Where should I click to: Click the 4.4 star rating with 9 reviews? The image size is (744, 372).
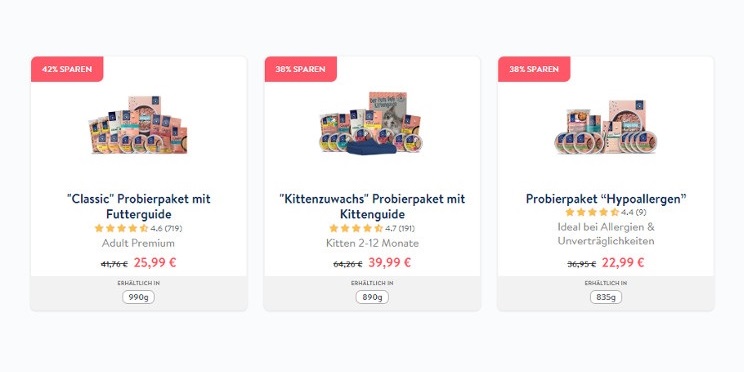coord(605,212)
